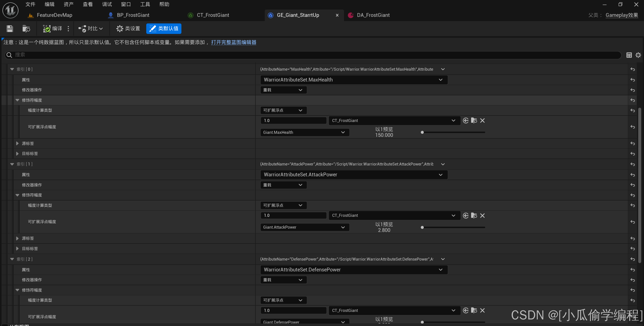Toggle property matrix table view icon

point(629,55)
